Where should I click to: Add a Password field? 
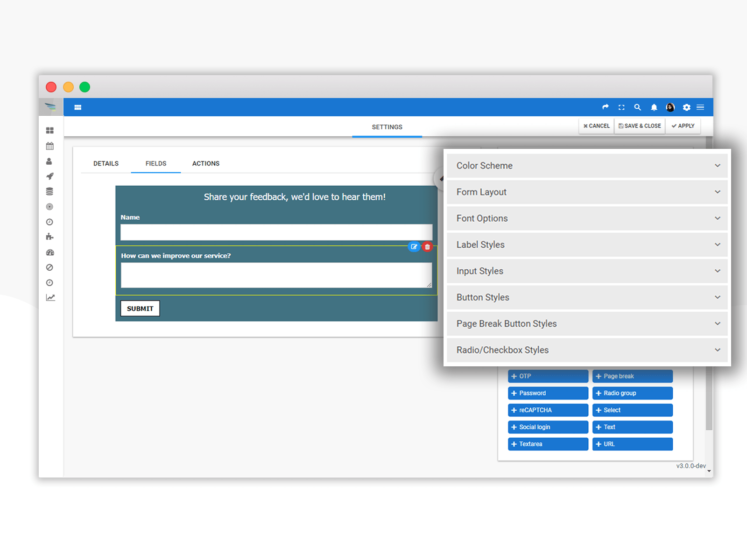548,393
